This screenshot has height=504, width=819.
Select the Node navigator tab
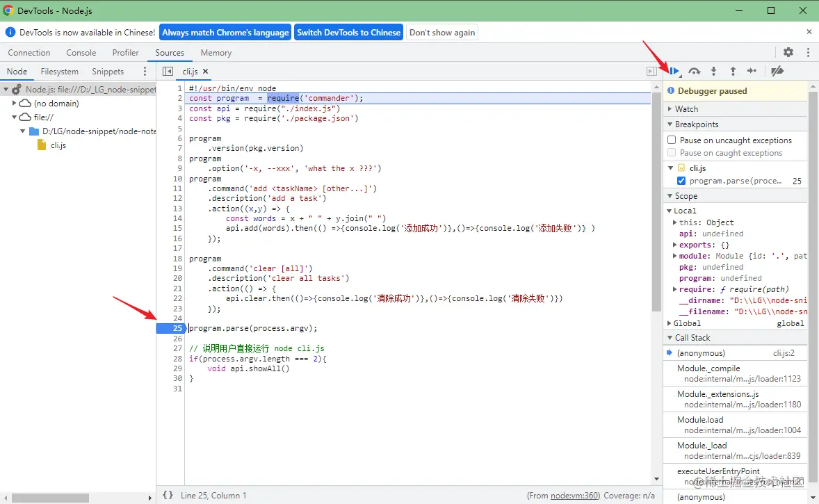coord(17,72)
